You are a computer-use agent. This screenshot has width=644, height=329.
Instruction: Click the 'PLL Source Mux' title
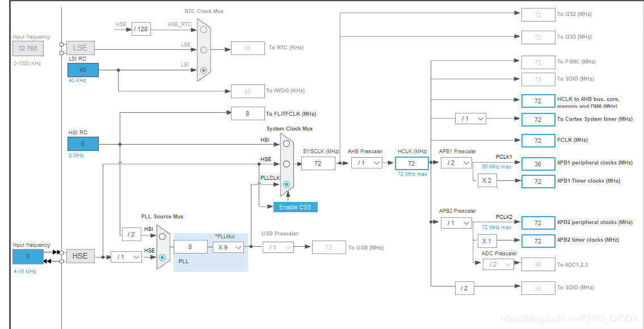[162, 217]
